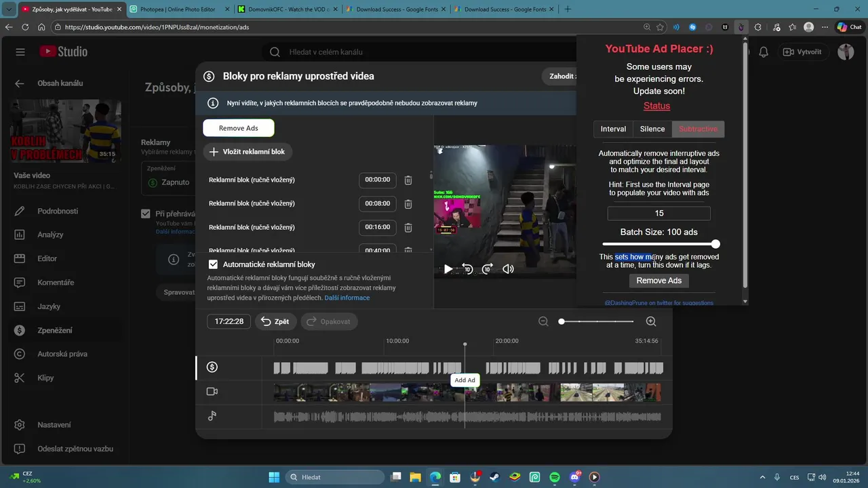Edit the 00:08:00 ad block time field
Screen dimensions: 868x488
(x=377, y=204)
